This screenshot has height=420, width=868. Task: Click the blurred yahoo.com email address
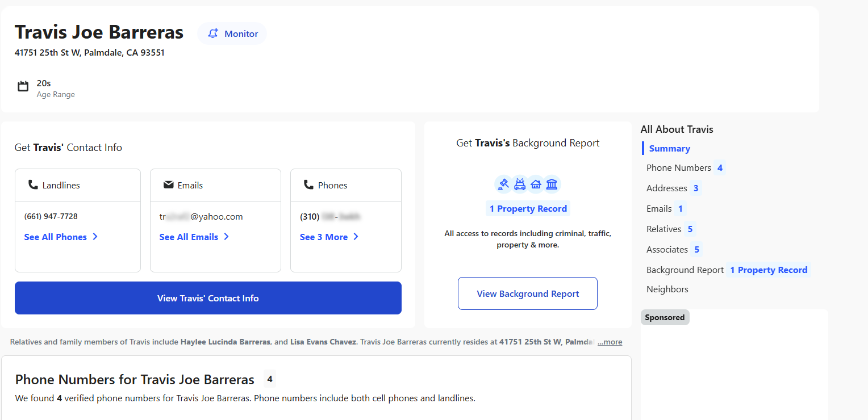coord(201,216)
